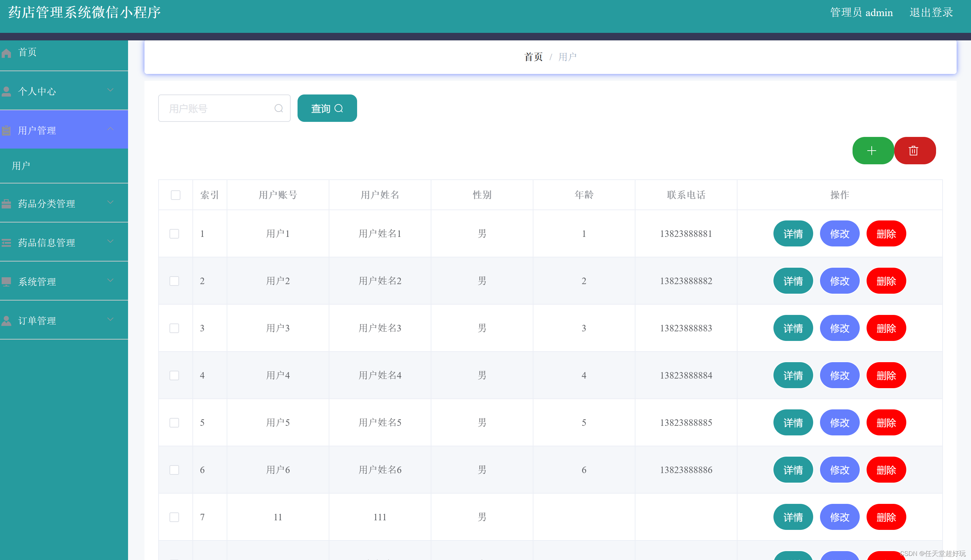Click the 查询 search button
The image size is (971, 560).
click(327, 109)
